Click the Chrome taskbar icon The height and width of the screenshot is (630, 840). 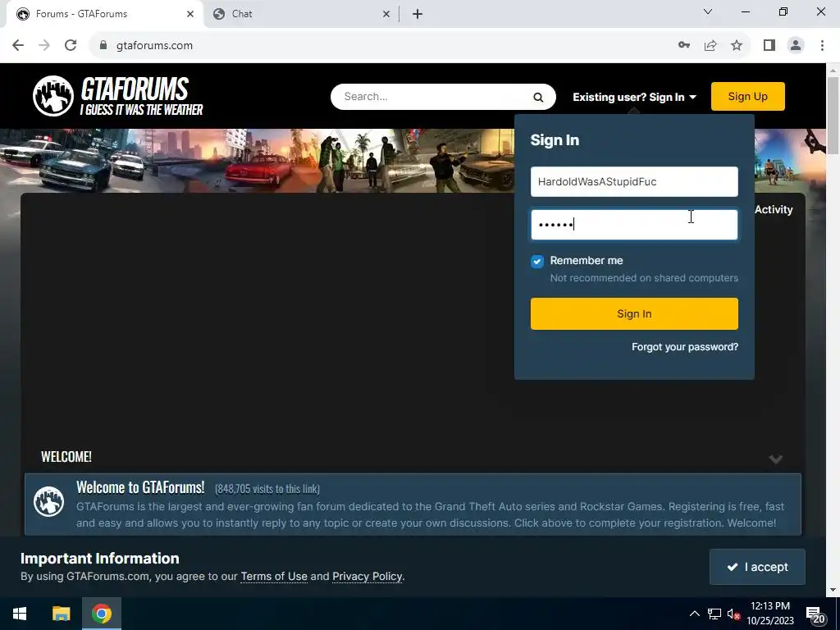[101, 614]
